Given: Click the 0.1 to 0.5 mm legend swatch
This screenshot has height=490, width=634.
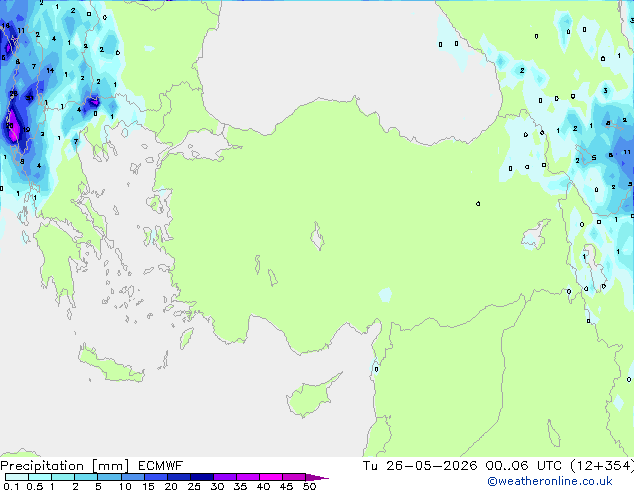Looking at the screenshot, I should 17,477.
